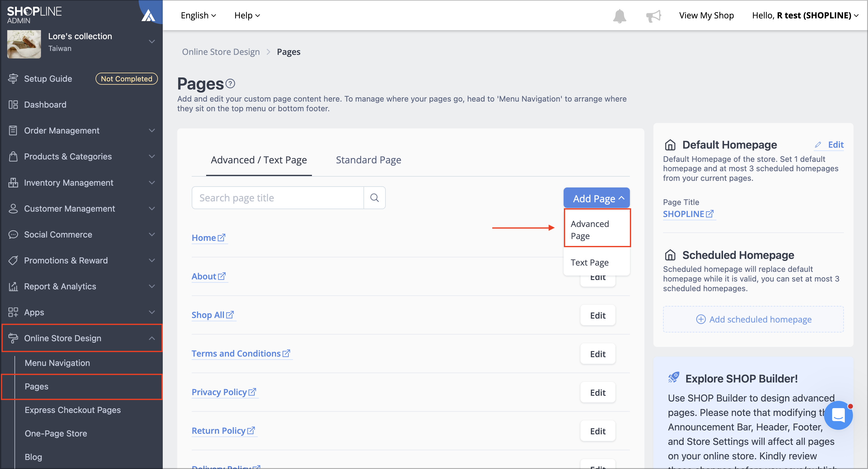
Task: Click the external link icon beside Home
Action: pos(222,238)
